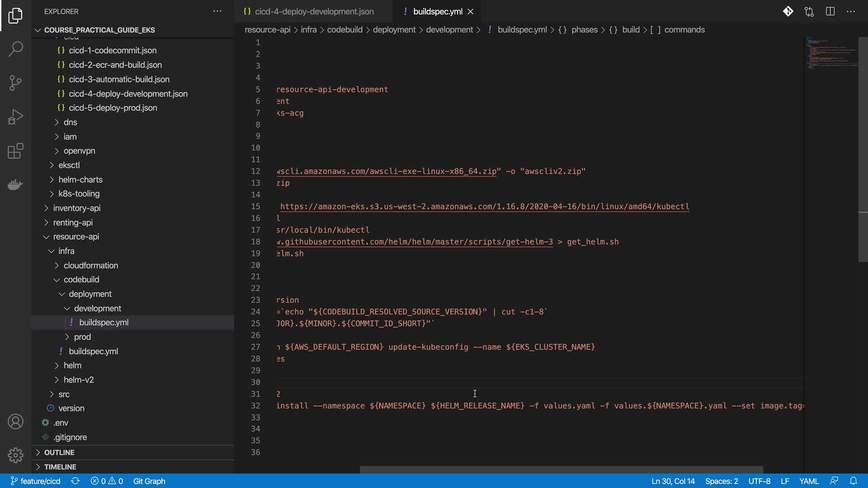
Task: Open the Search view in activity bar
Action: tap(15, 49)
